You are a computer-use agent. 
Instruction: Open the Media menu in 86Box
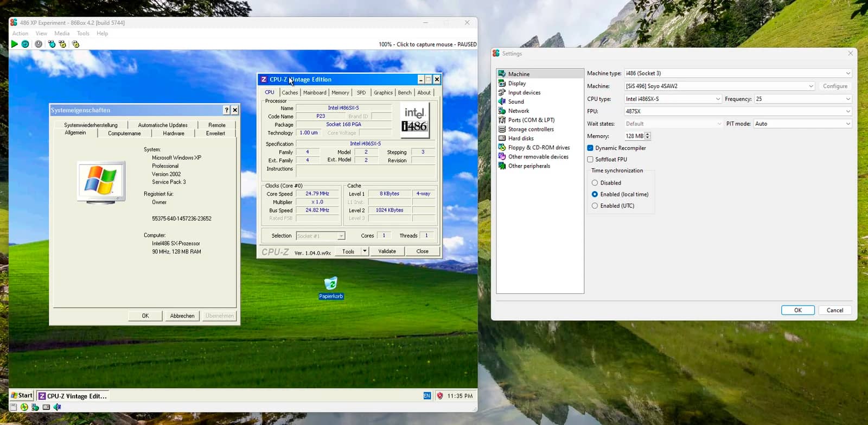click(x=62, y=34)
